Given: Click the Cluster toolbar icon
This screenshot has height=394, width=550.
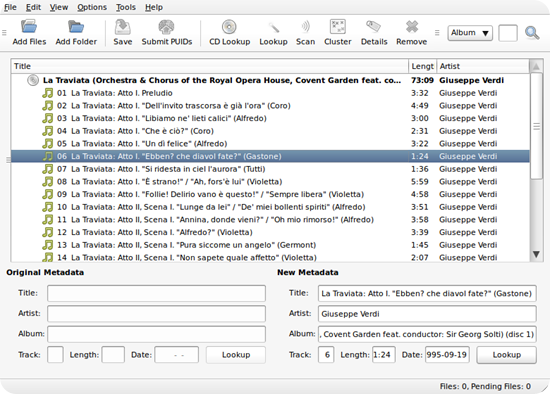Looking at the screenshot, I should (337, 27).
